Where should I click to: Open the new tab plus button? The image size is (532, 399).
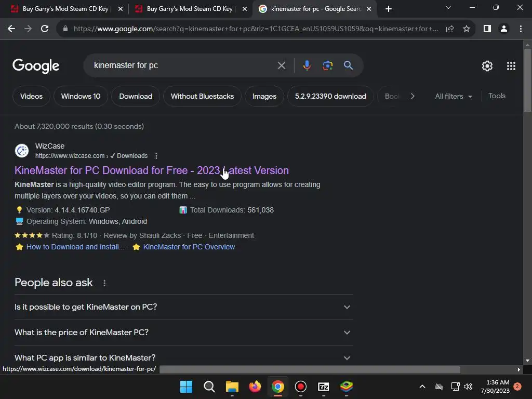click(389, 9)
